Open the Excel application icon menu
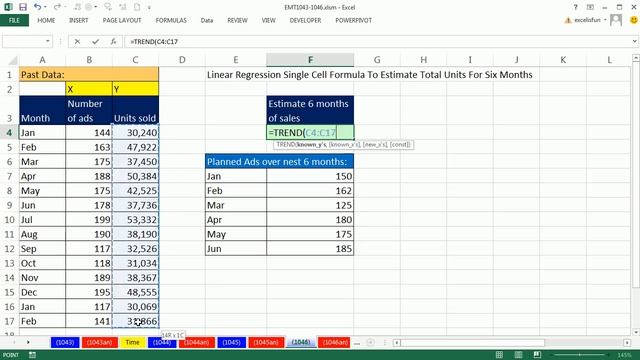The height and width of the screenshot is (360, 640). click(x=8, y=7)
